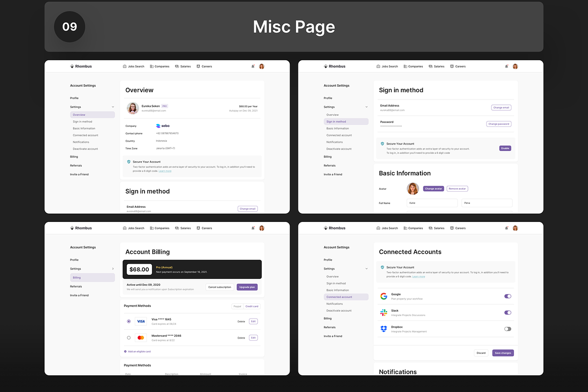The width and height of the screenshot is (588, 392).
Task: Click Change email on the Sign in method screen
Action: (x=501, y=107)
